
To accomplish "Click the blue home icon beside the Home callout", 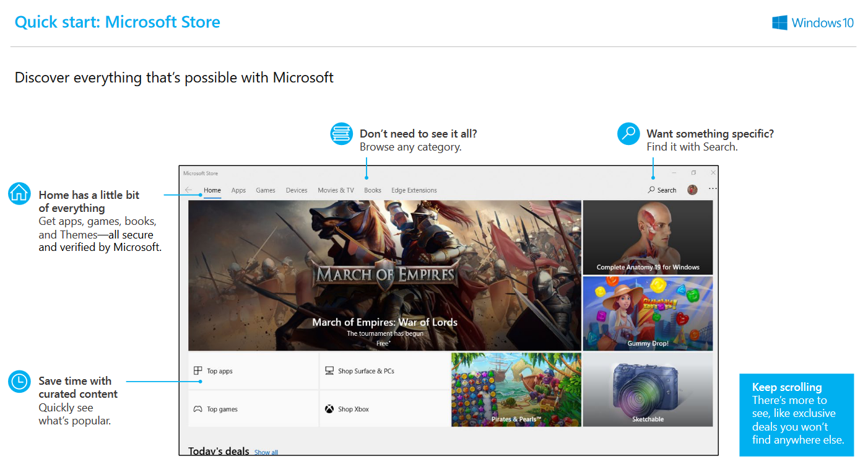I will click(x=19, y=193).
